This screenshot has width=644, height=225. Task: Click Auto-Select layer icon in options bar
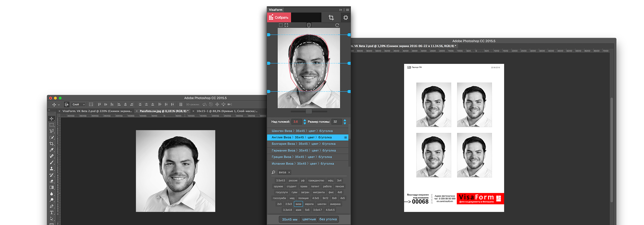[x=67, y=104]
